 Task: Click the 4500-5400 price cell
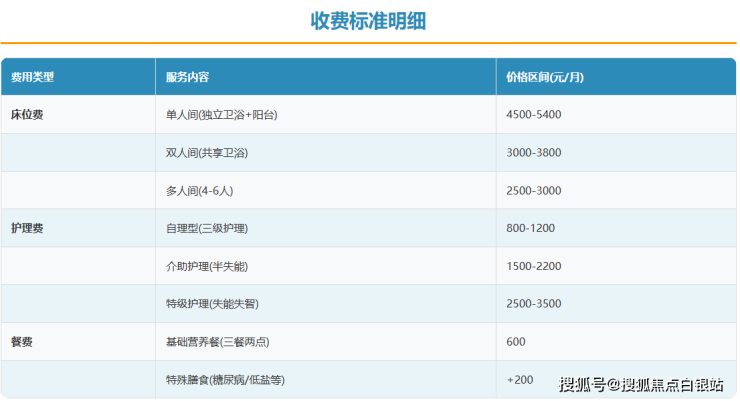pyautogui.click(x=534, y=115)
